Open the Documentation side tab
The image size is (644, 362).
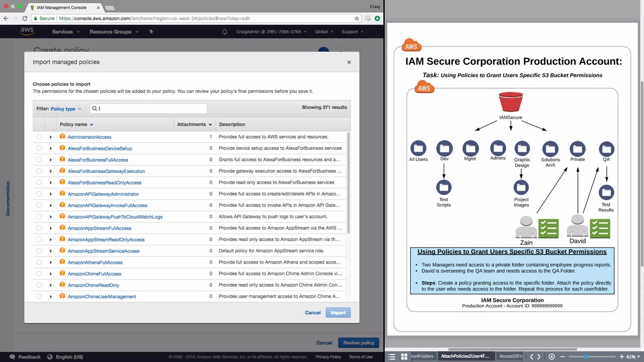[8, 199]
